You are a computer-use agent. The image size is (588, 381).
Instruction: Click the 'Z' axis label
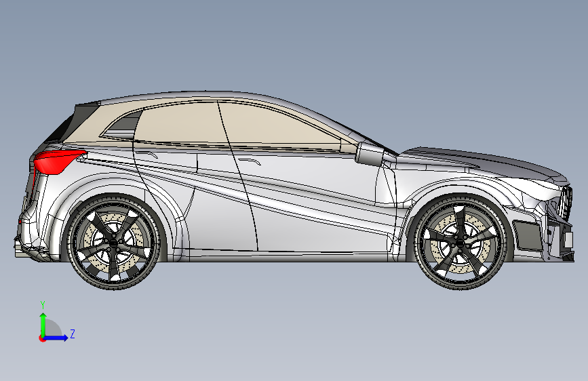coord(73,334)
